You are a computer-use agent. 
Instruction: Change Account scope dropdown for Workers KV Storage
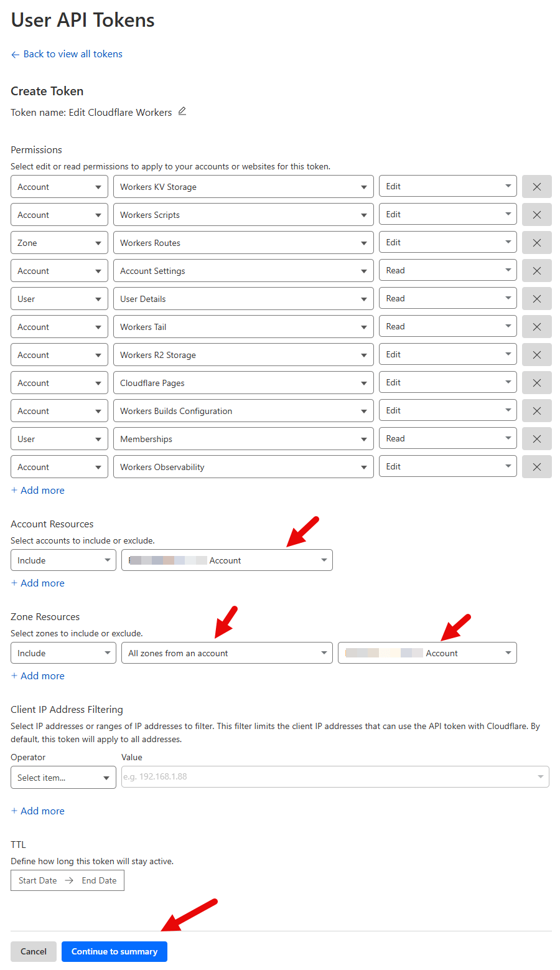(59, 187)
